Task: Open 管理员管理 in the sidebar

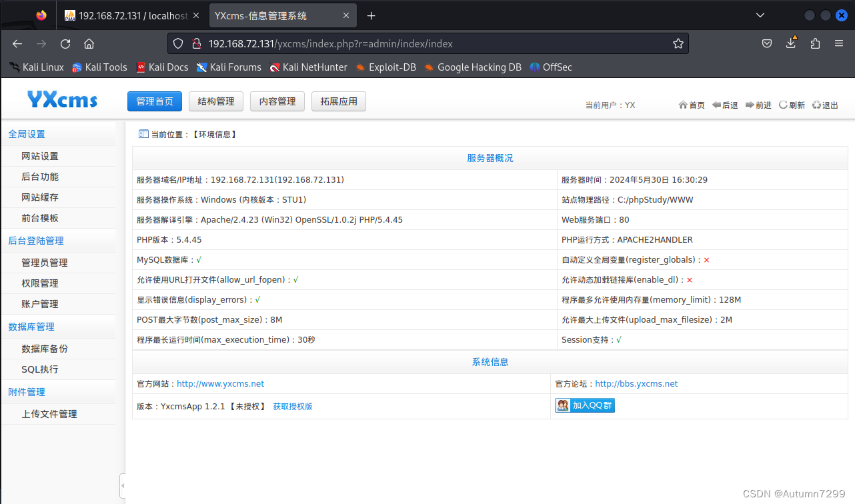Action: point(45,263)
